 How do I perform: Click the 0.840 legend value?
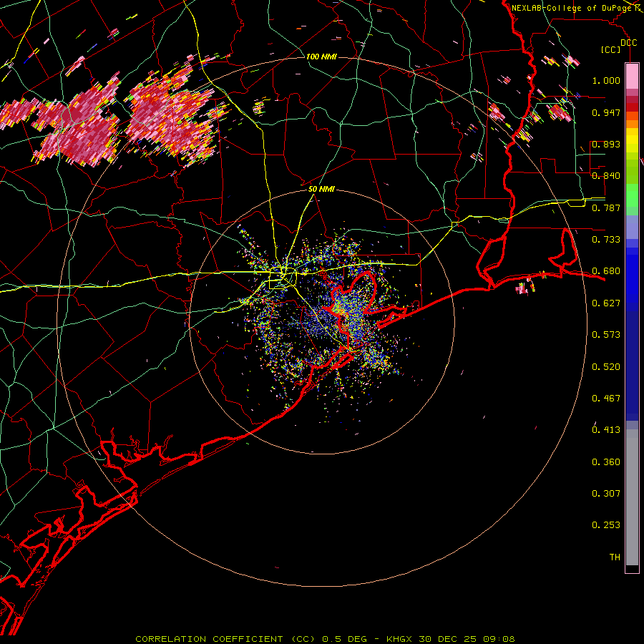tap(606, 176)
